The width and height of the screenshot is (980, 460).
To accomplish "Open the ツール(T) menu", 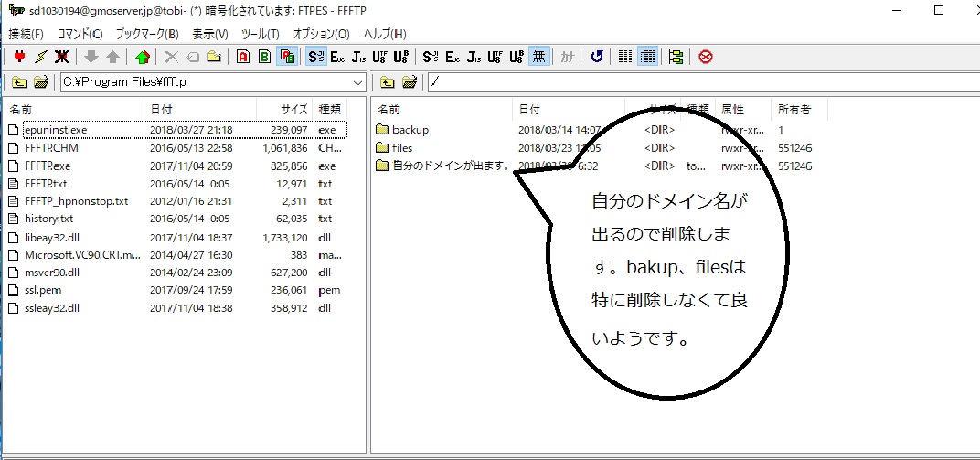I will (x=260, y=34).
